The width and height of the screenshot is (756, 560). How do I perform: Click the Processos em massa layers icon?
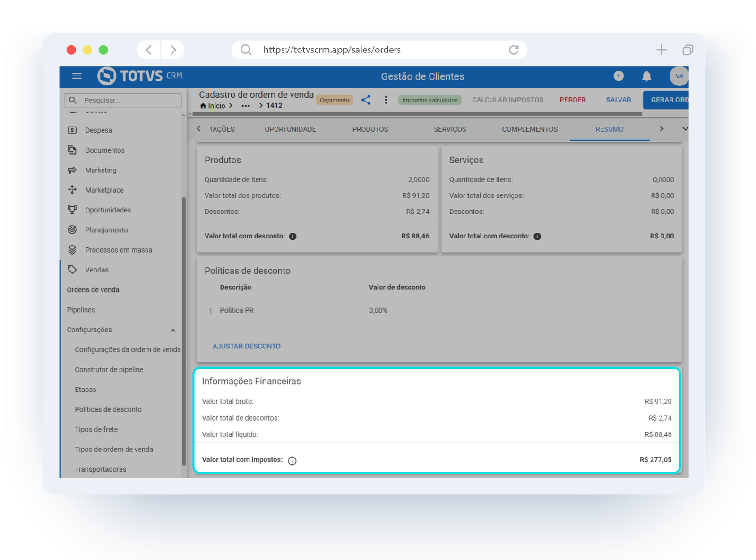72,250
